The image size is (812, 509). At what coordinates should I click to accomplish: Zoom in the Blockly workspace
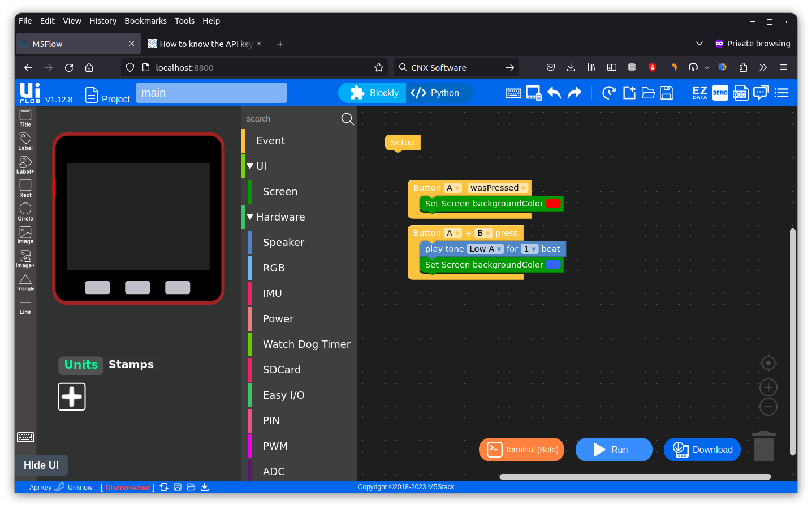(768, 387)
